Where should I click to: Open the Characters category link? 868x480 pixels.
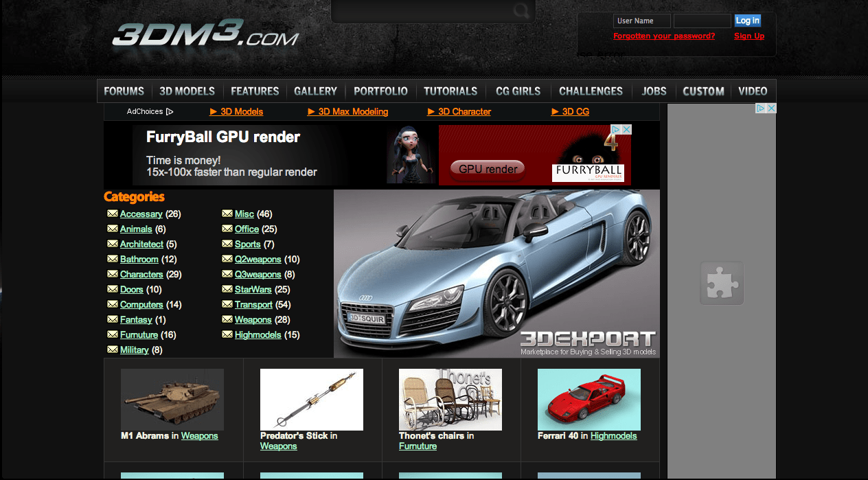pos(141,274)
